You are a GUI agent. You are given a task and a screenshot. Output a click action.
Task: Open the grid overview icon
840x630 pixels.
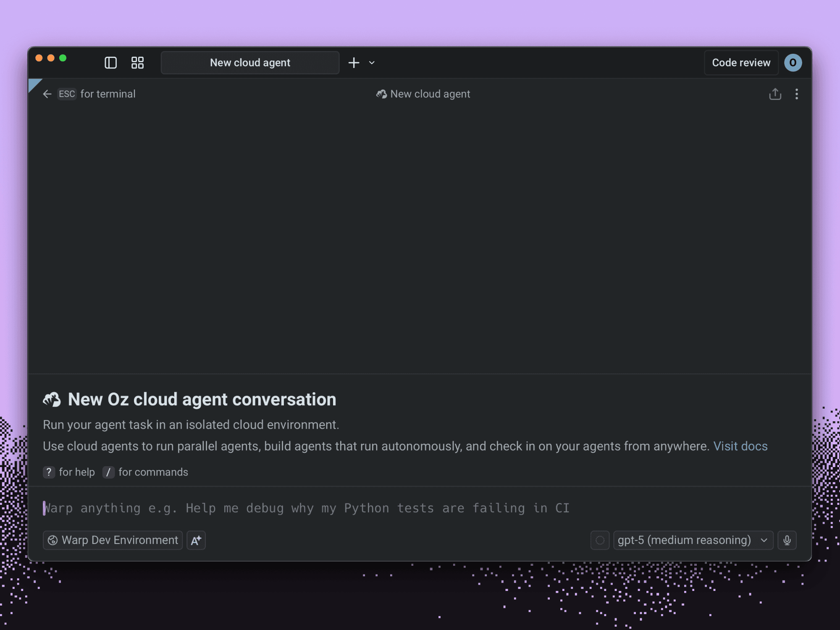click(137, 63)
